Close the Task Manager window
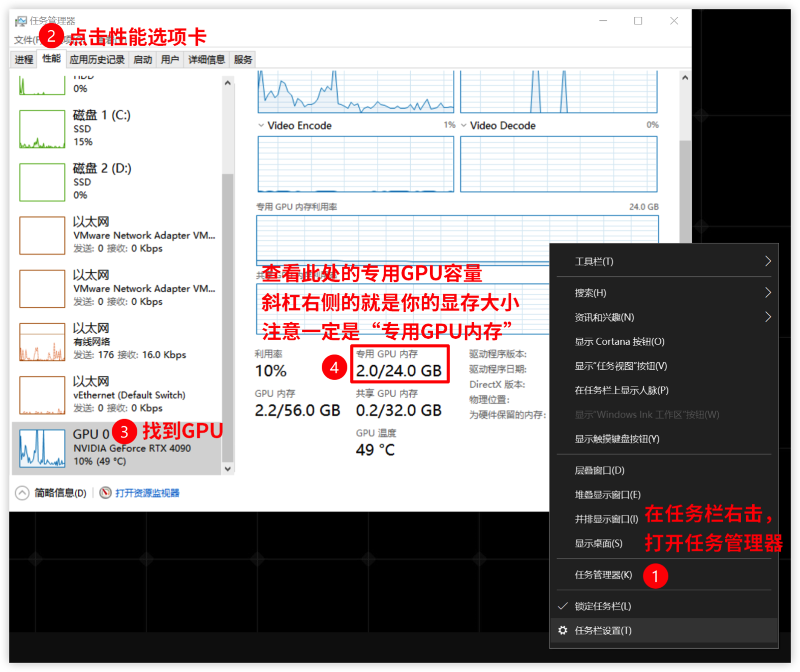The width and height of the screenshot is (800, 672). pos(674,21)
